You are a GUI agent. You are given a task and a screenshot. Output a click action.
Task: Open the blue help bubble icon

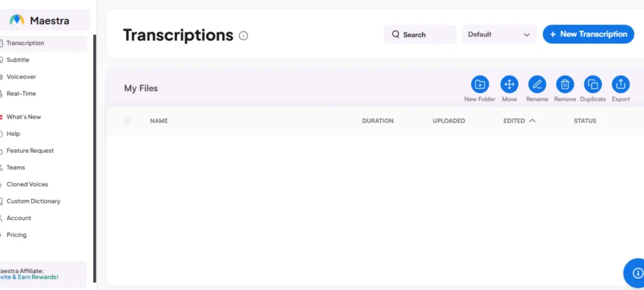pyautogui.click(x=635, y=273)
